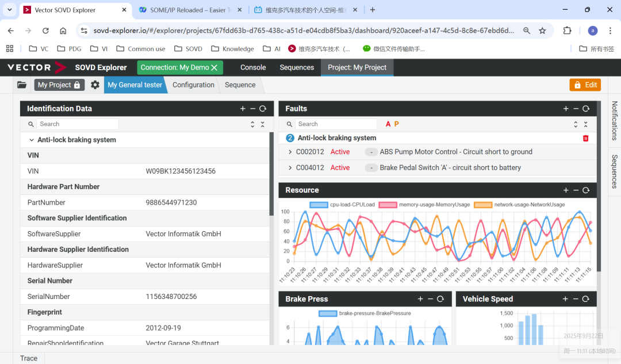This screenshot has width=621, height=364.
Task: Click minus icon in Resource panel header
Action: click(x=576, y=190)
